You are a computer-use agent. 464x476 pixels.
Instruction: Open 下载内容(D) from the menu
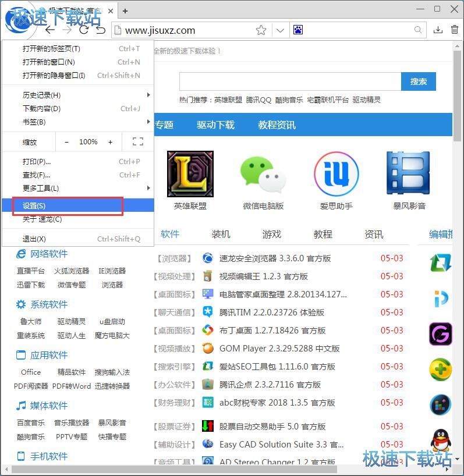(x=78, y=108)
